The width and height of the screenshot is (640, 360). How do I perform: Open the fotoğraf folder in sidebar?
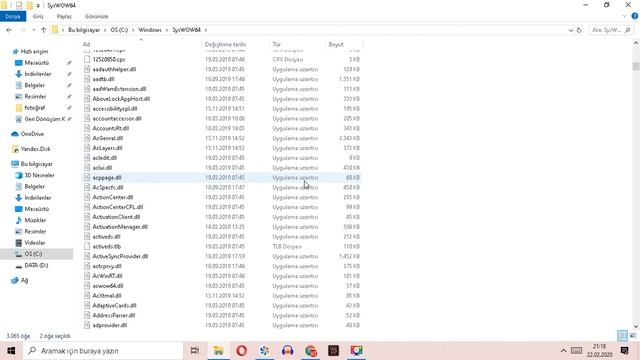tap(35, 108)
